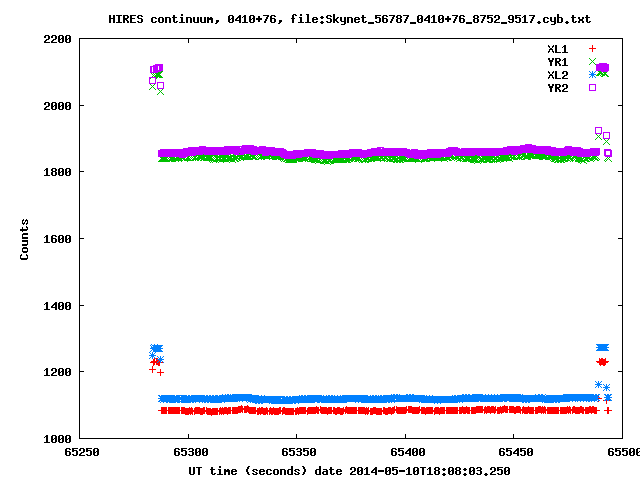This screenshot has height=480, width=640.
Task: Click the blue XL2 data band near 1120 counts
Action: 379,399
